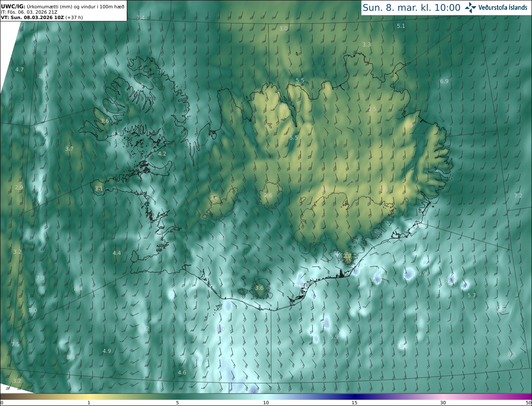This screenshot has width=532, height=406.
Task: Click the map value 4.7
Action: click(20, 69)
